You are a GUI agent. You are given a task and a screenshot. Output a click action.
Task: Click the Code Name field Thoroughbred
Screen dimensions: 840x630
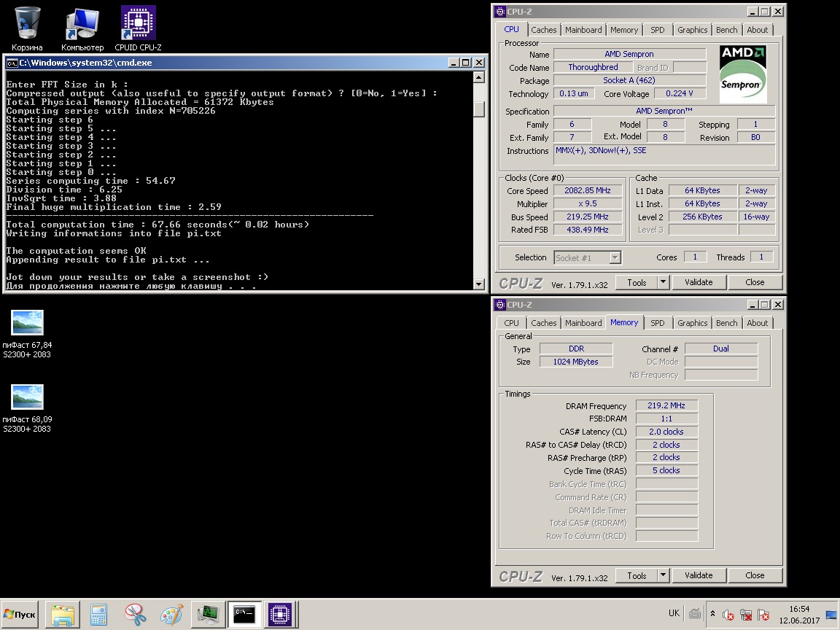tap(593, 68)
